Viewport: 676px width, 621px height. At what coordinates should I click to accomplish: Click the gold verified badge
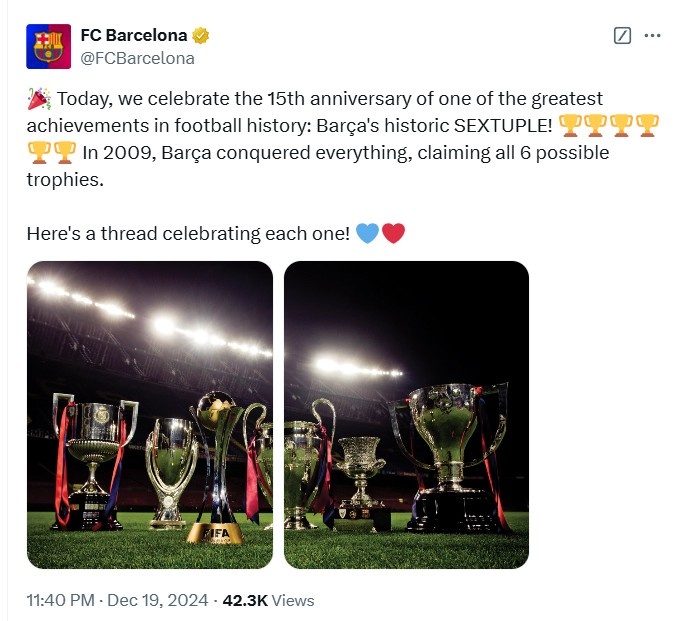(x=201, y=36)
